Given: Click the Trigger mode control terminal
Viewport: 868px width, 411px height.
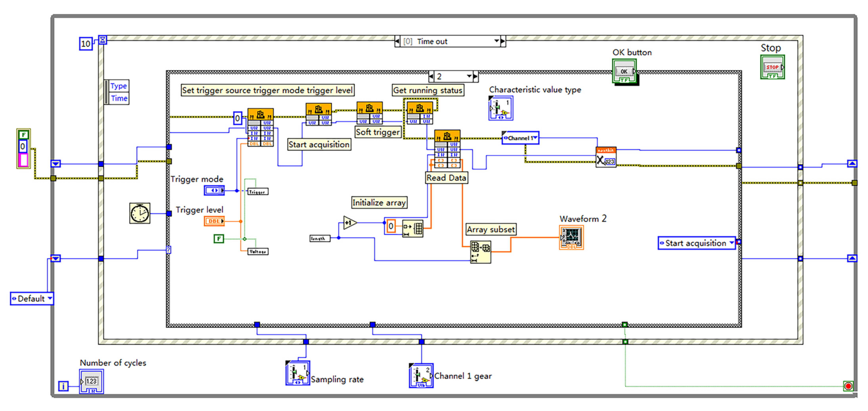Looking at the screenshot, I should coord(214,191).
